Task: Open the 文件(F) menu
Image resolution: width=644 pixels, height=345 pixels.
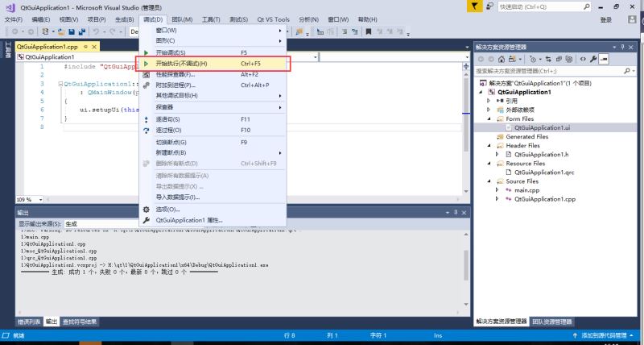Action: pos(13,19)
